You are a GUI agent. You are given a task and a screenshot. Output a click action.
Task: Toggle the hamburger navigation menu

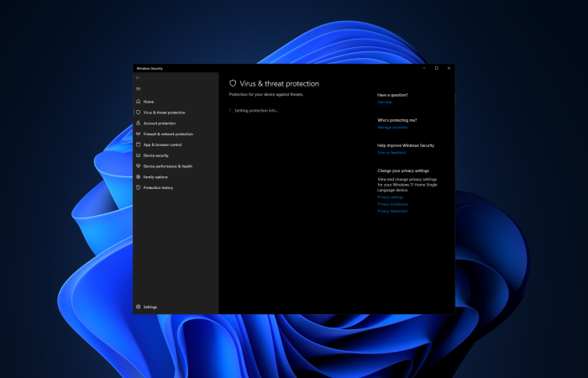pyautogui.click(x=138, y=89)
